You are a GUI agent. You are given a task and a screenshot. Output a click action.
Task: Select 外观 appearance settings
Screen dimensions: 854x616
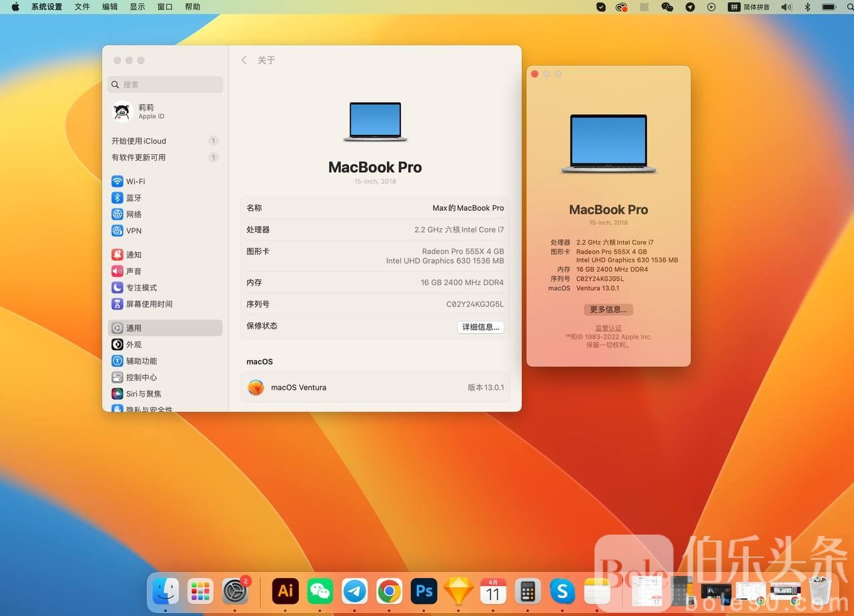133,345
